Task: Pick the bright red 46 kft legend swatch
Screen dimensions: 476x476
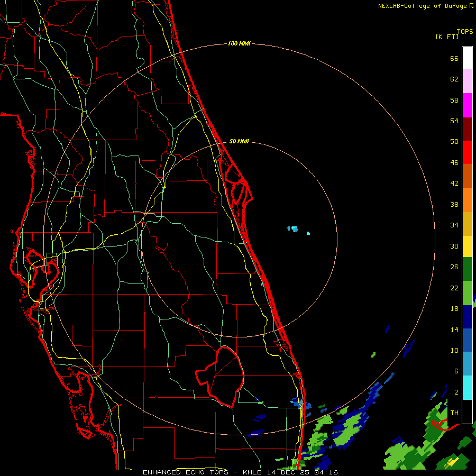Action: click(x=467, y=152)
